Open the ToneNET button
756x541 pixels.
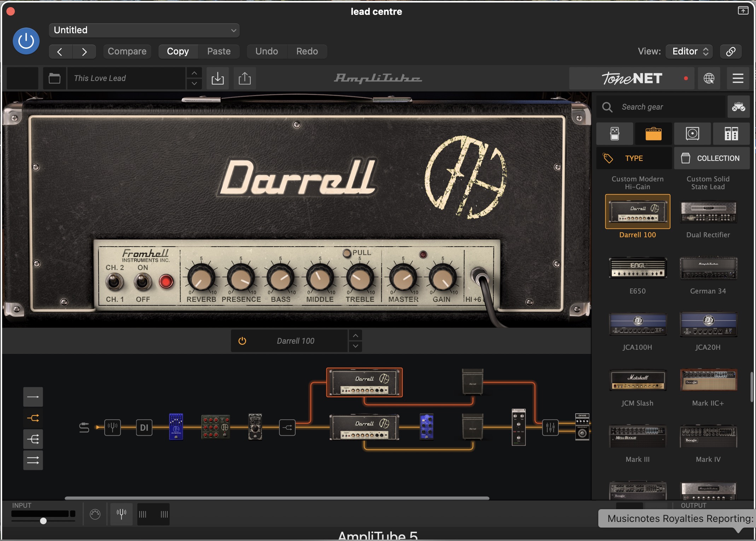632,78
